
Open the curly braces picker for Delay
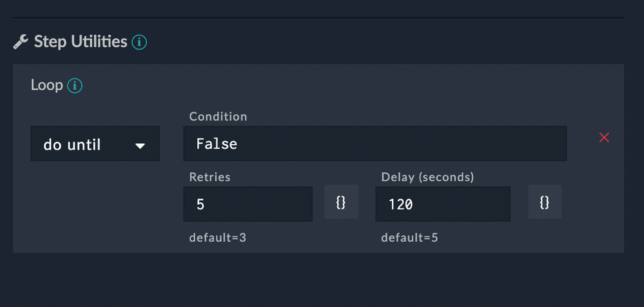[544, 203]
